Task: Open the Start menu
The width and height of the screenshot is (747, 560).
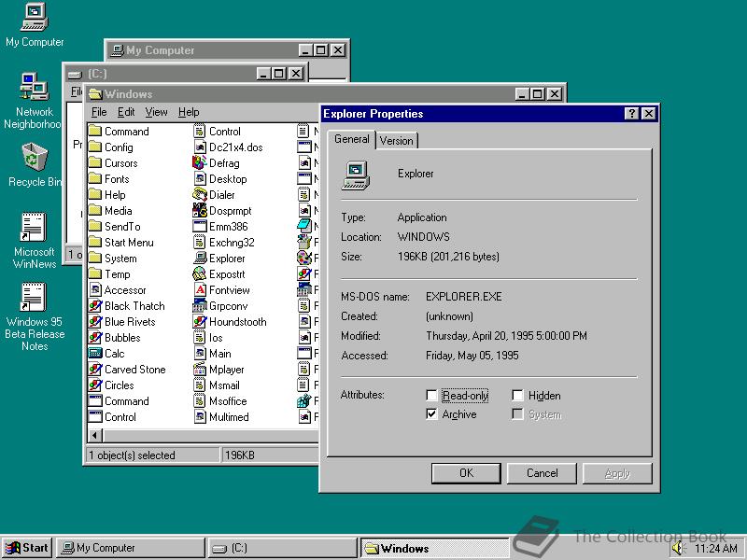Action: [x=27, y=548]
